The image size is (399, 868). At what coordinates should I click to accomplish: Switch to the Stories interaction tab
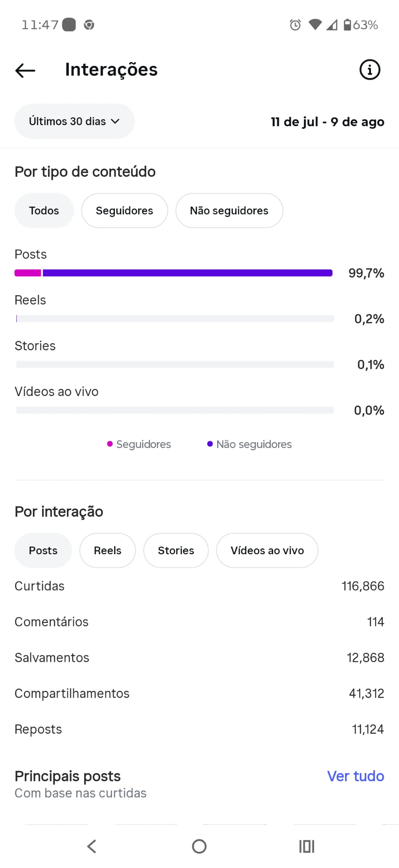pyautogui.click(x=176, y=550)
